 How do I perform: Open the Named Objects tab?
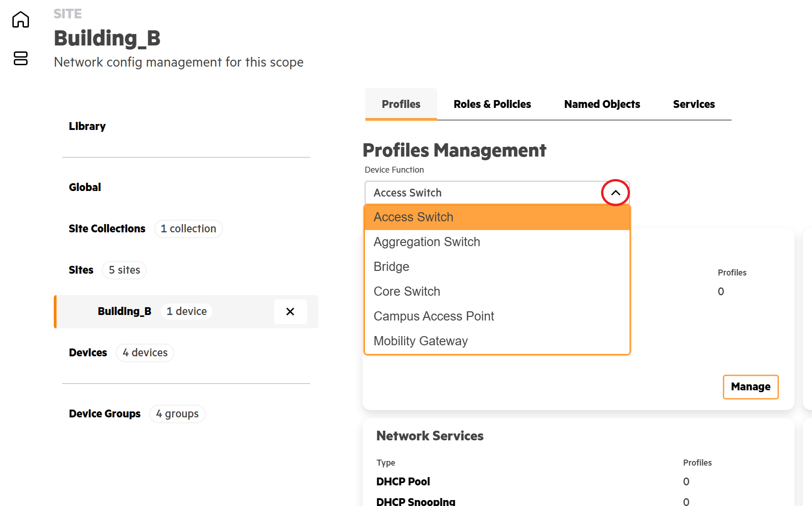tap(602, 104)
